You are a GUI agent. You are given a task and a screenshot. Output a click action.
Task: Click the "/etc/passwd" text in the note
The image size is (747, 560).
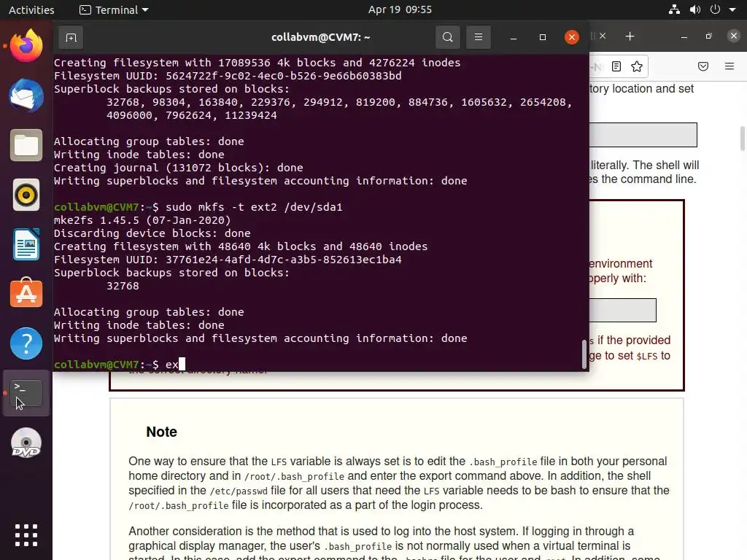point(239,491)
